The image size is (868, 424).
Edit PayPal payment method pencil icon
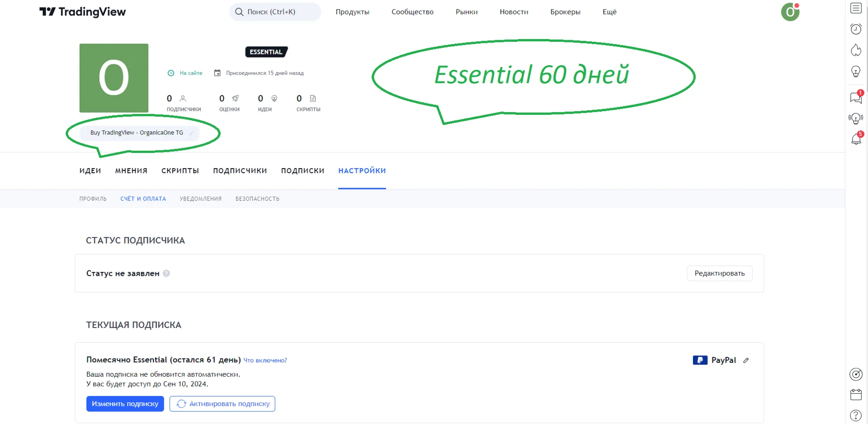click(746, 361)
